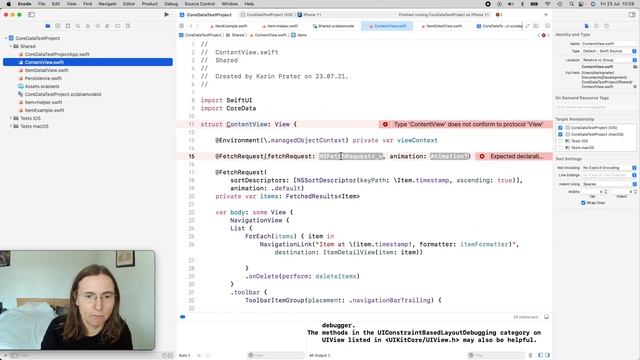Open the Report navigator icon
The height and width of the screenshot is (360, 640).
pyautogui.click(x=128, y=26)
